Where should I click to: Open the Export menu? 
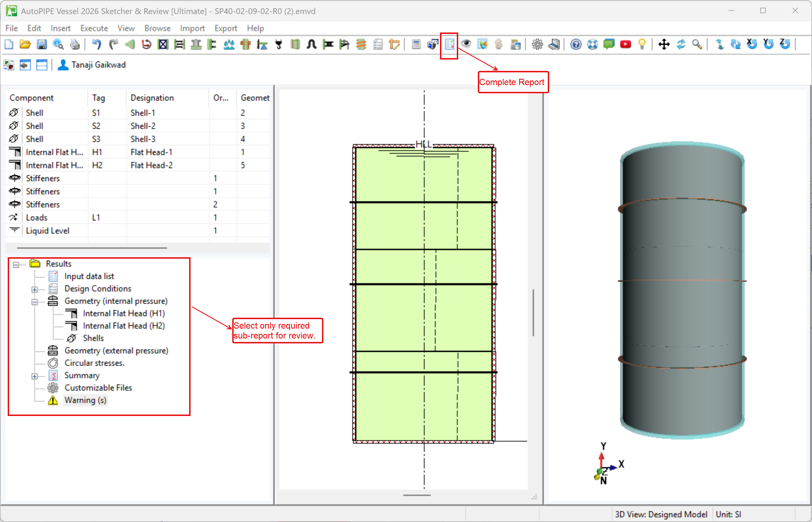point(226,28)
